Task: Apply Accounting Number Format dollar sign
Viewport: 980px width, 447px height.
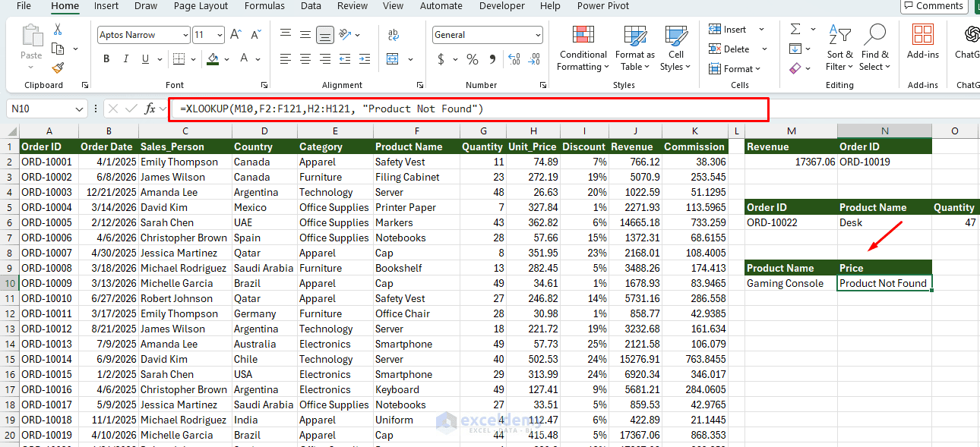Action: pos(441,59)
